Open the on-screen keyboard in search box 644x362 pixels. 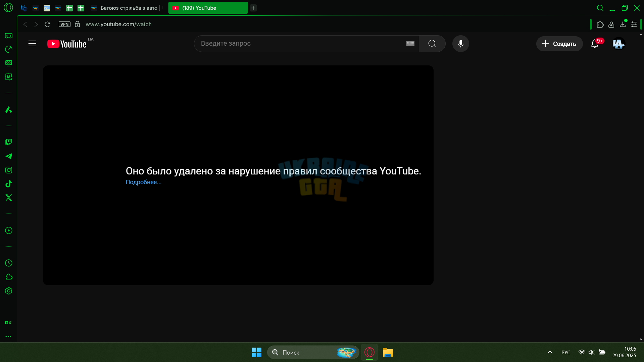[x=410, y=44]
